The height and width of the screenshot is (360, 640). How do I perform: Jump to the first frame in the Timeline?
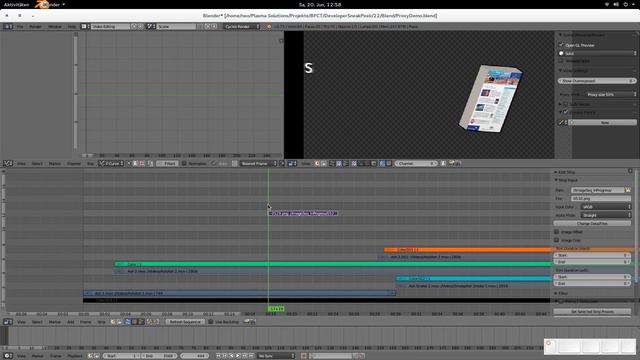(x=218, y=356)
